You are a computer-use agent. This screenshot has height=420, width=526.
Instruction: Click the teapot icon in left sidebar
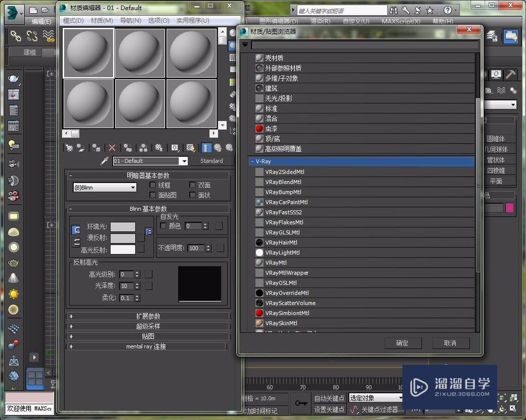[x=13, y=78]
